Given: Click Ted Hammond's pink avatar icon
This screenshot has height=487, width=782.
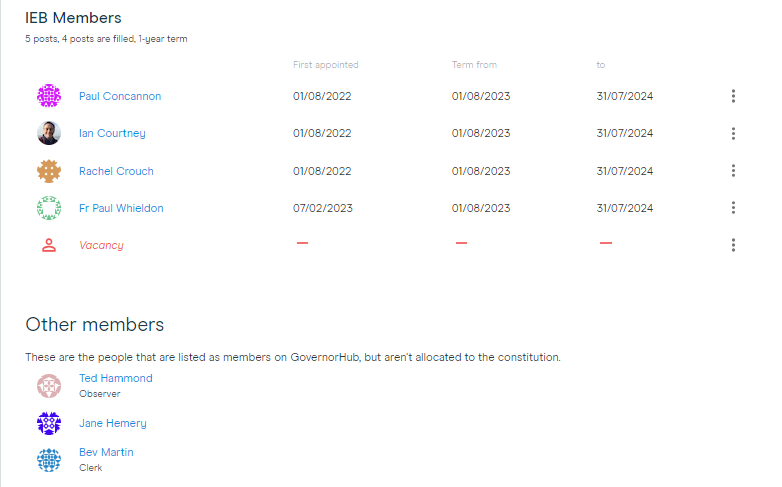Looking at the screenshot, I should click(49, 386).
